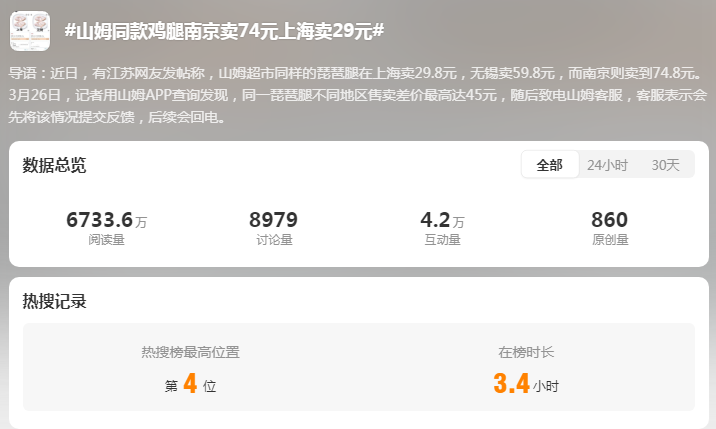Click the 8979 discussion count
Image resolution: width=716 pixels, height=429 pixels.
tap(274, 220)
